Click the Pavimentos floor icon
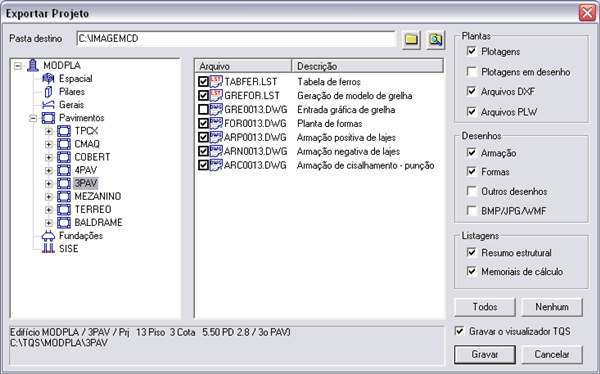The height and width of the screenshot is (374, 600). click(48, 118)
